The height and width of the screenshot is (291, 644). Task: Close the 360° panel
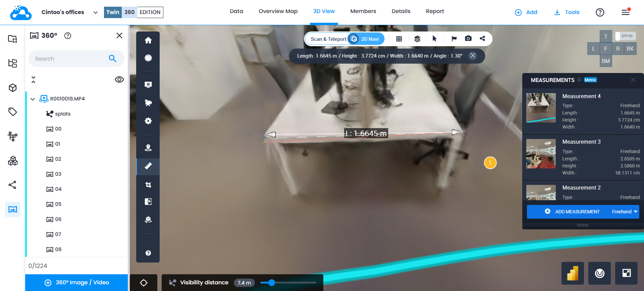[x=119, y=35]
